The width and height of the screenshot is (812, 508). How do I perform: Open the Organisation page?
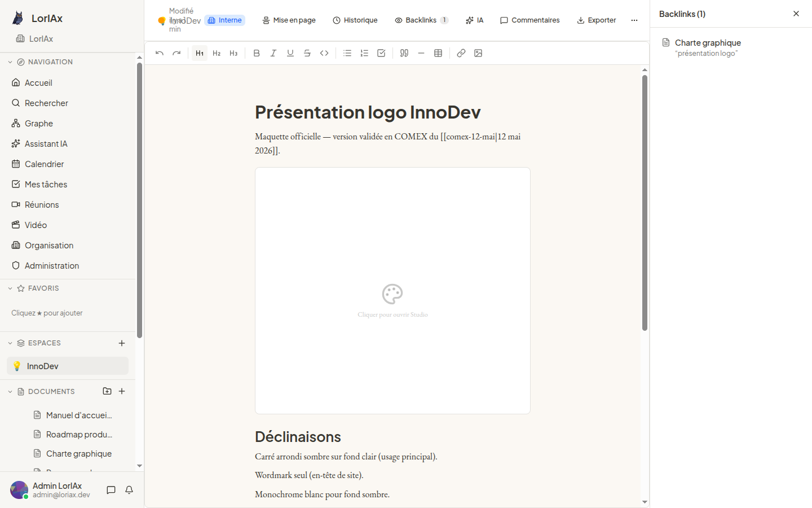click(68, 246)
